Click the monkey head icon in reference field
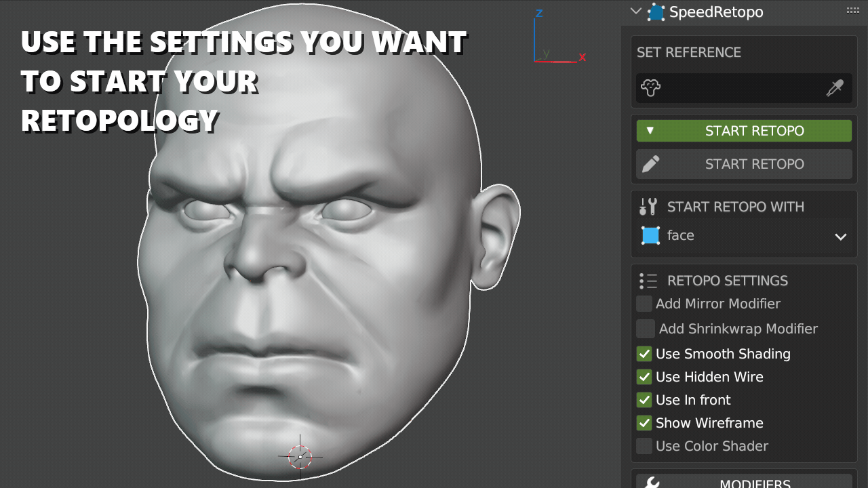 click(650, 87)
